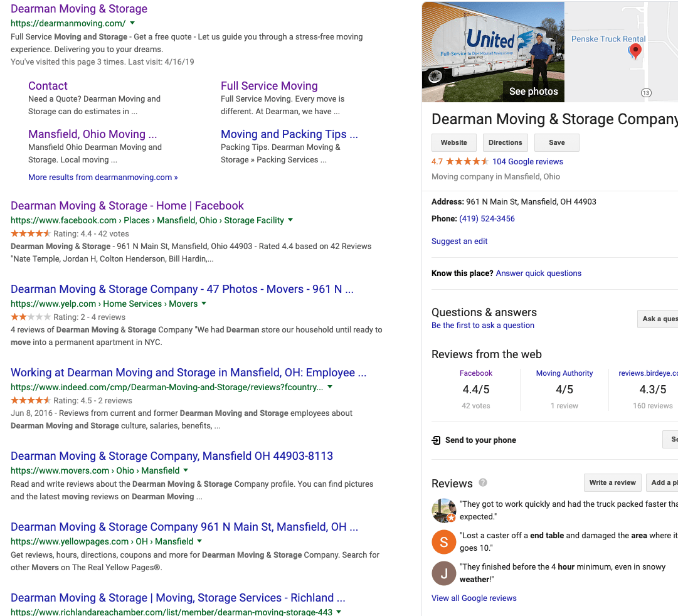
Task: Click the route 13 marker on map
Action: [646, 93]
